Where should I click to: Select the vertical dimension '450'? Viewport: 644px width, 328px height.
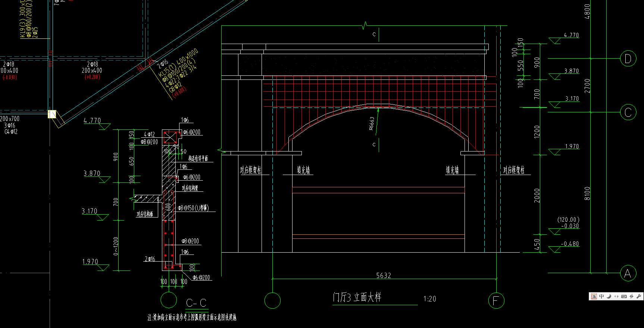pyautogui.click(x=537, y=244)
